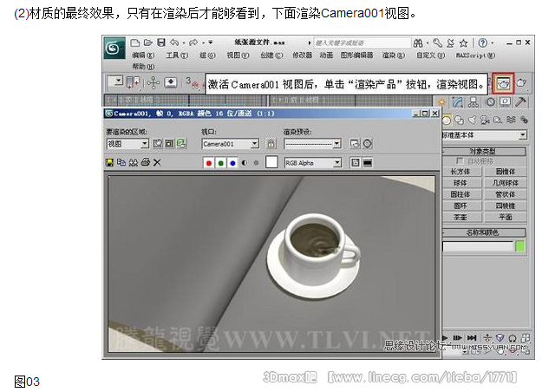This screenshot has height=392, width=542.
Task: Click the Redo arrow icon
Action: [x=193, y=42]
